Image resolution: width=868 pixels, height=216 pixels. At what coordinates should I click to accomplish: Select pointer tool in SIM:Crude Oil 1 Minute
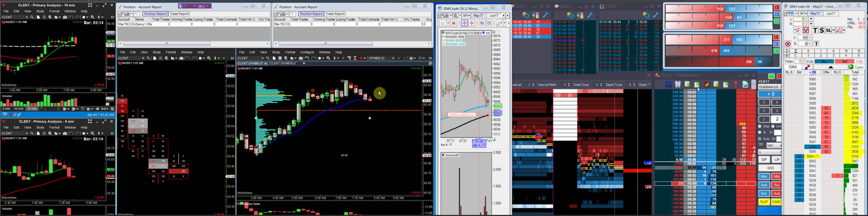pos(443,23)
